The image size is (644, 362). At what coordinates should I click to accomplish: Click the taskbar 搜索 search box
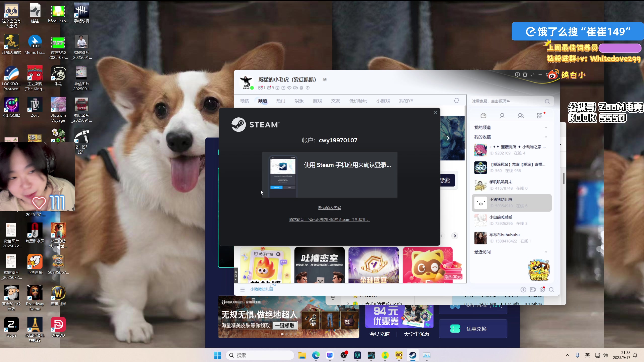point(260,355)
